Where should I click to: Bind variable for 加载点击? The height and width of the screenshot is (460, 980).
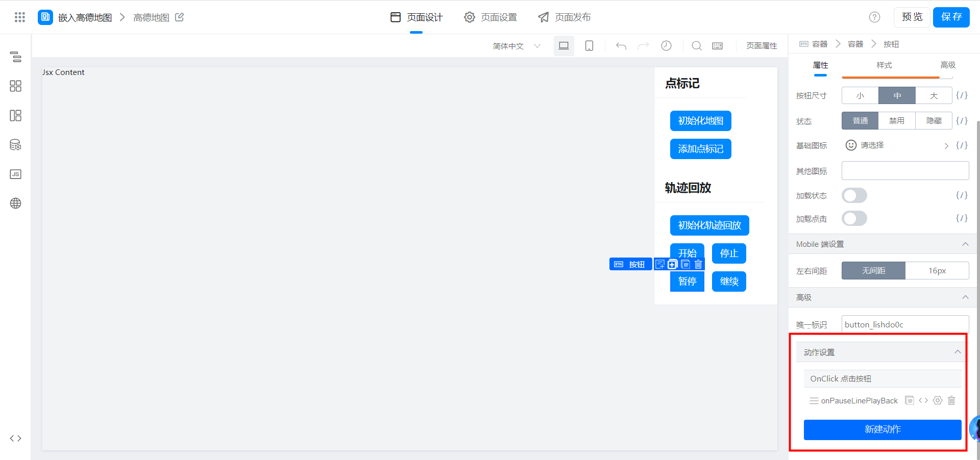click(x=962, y=218)
